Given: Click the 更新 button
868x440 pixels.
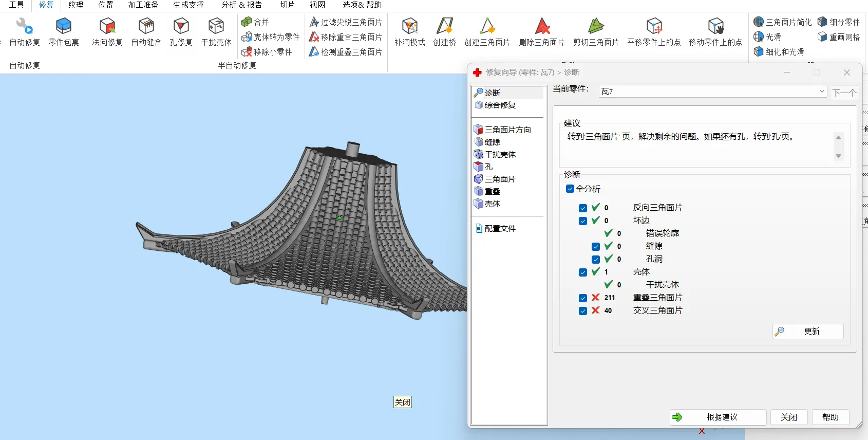Looking at the screenshot, I should click(x=808, y=332).
